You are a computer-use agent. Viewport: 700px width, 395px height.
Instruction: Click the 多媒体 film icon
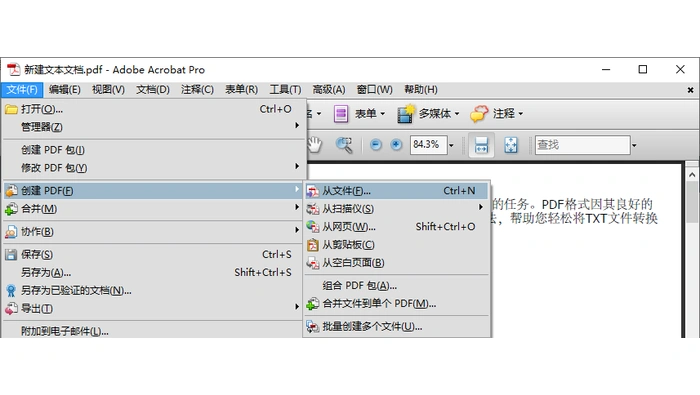(x=406, y=114)
